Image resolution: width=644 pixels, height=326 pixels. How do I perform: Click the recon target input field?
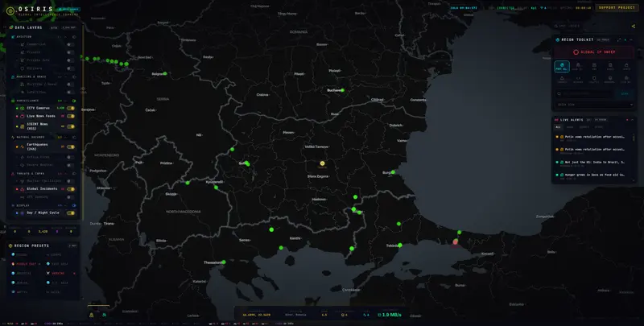(584, 93)
